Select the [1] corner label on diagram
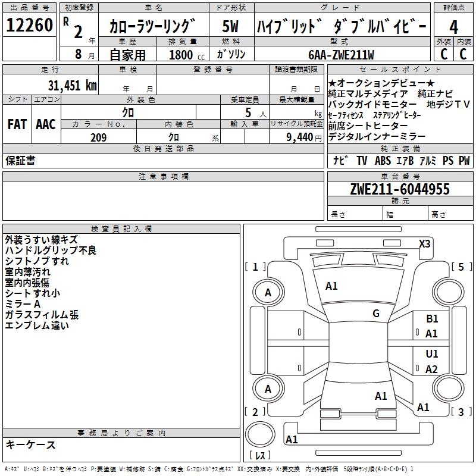 pyautogui.click(x=255, y=267)
